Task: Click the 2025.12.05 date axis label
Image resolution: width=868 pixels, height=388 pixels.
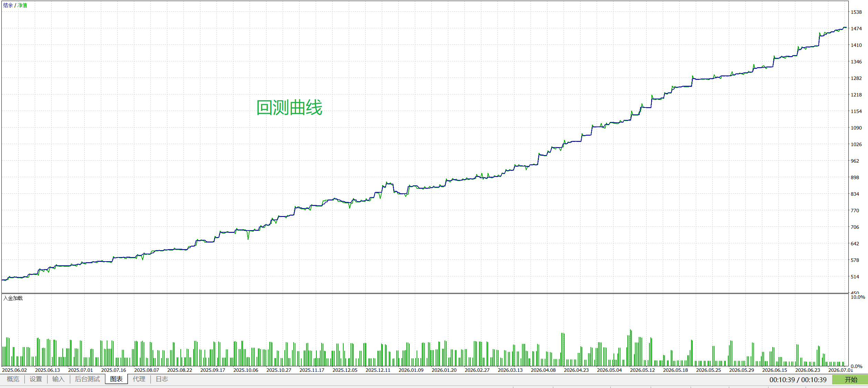Action: pos(345,370)
